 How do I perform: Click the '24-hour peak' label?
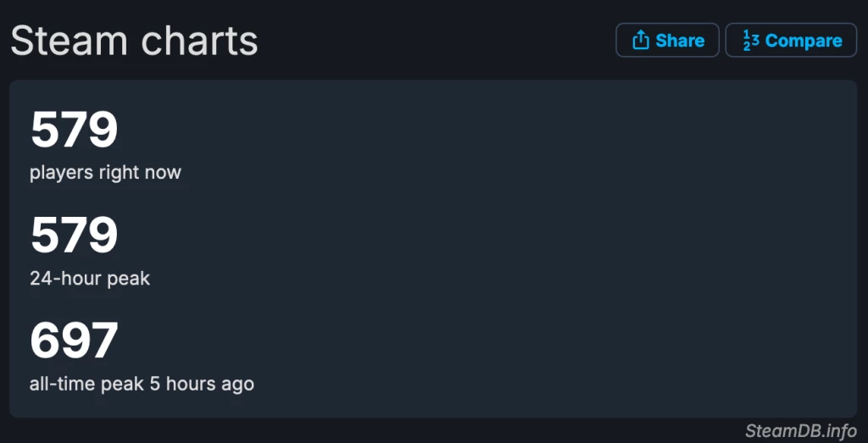[x=90, y=278]
